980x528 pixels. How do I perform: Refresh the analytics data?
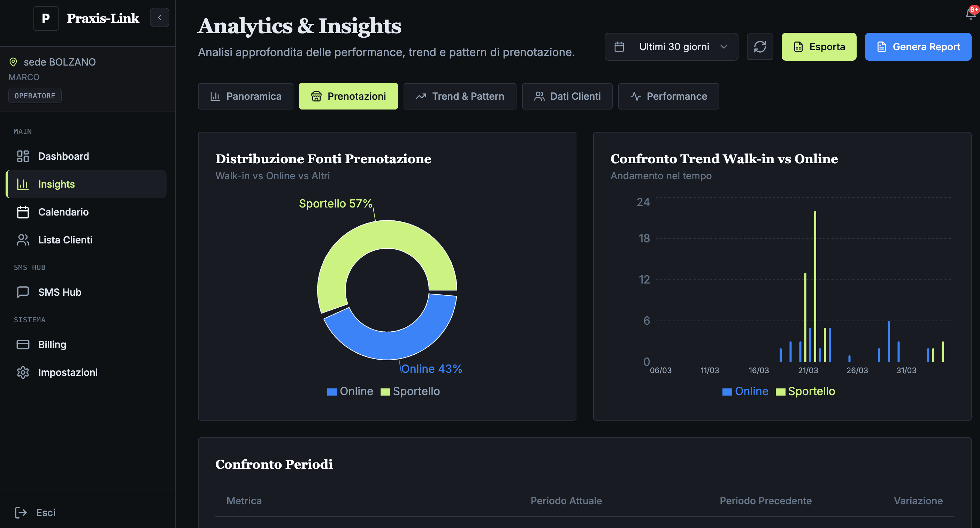click(x=760, y=46)
